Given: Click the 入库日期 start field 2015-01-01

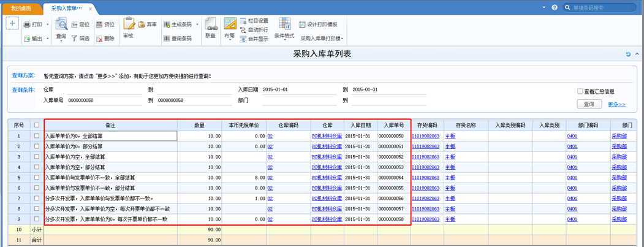Looking at the screenshot, I should pyautogui.click(x=301, y=90).
